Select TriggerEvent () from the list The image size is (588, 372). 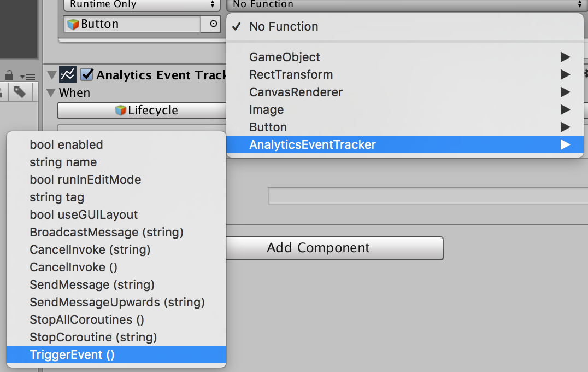pos(116,354)
